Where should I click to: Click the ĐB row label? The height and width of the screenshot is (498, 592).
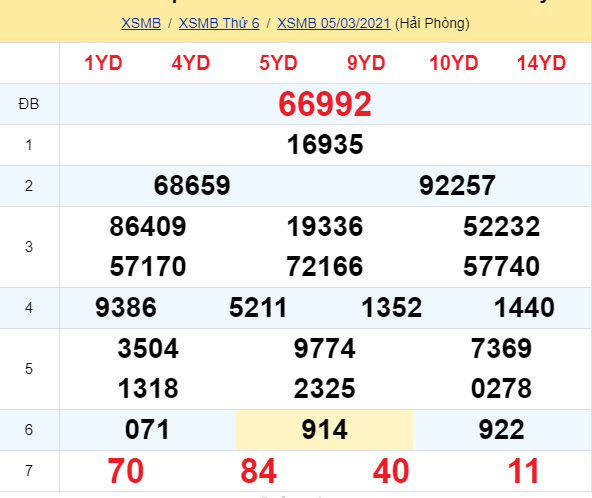(29, 104)
